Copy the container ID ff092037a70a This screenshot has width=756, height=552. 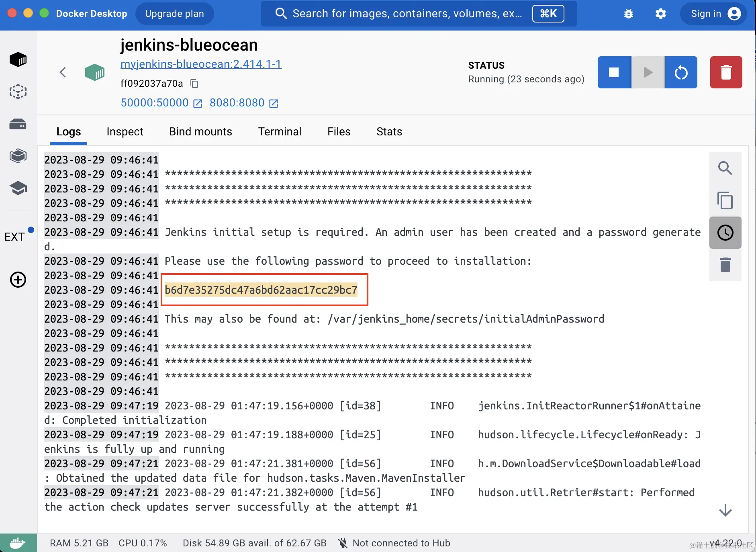[x=194, y=84]
